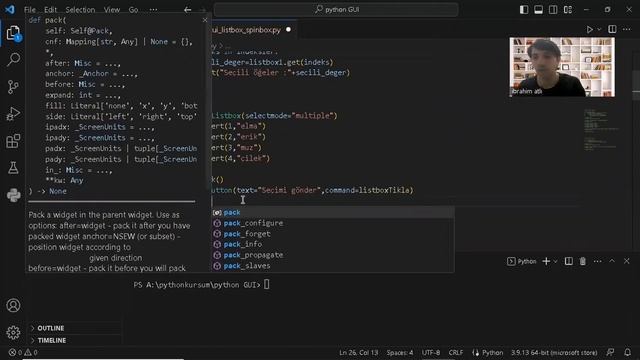Viewport: 640px width, 360px height.
Task: Open the Extensions view
Action: pos(13,141)
